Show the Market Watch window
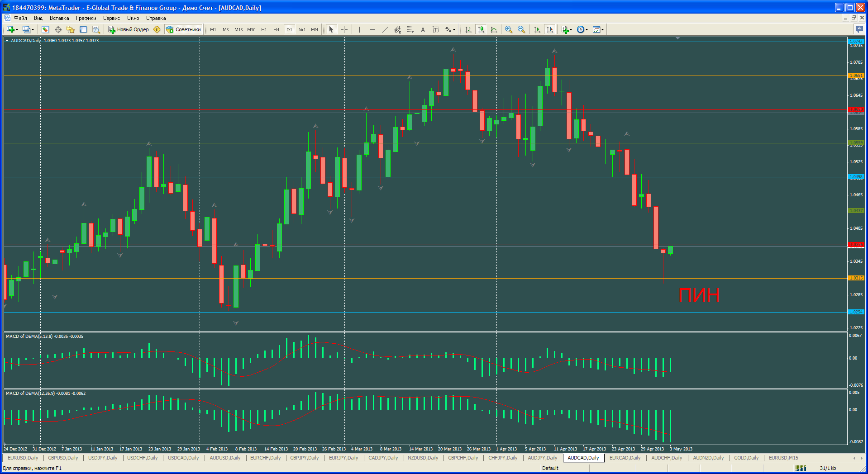Screen dimensions: 868x474 click(45, 29)
